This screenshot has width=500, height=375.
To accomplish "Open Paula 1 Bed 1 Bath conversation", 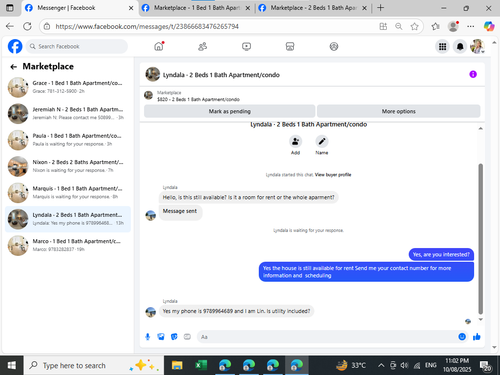I will pyautogui.click(x=68, y=140).
